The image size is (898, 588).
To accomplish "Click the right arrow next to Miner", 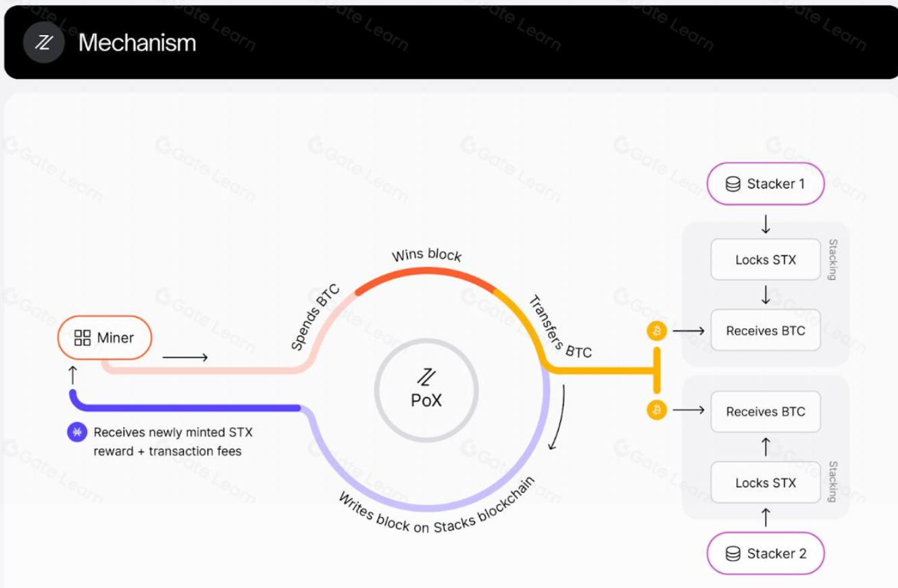I will 185,357.
